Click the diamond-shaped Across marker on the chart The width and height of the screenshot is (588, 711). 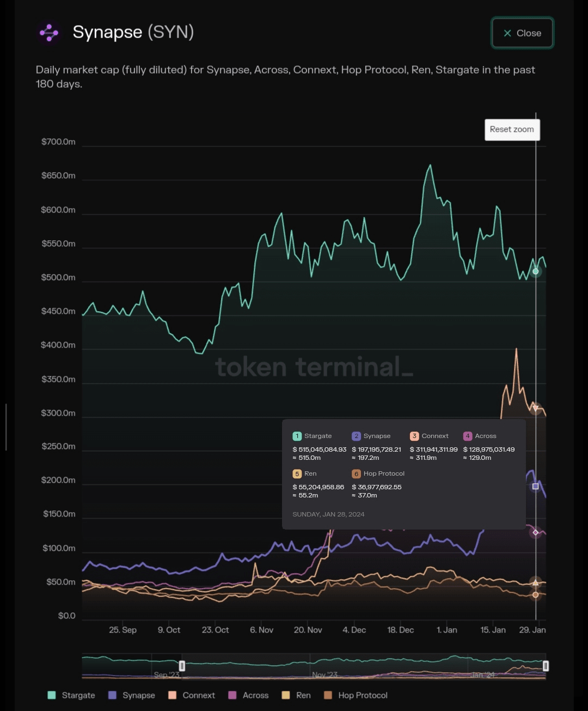click(535, 532)
